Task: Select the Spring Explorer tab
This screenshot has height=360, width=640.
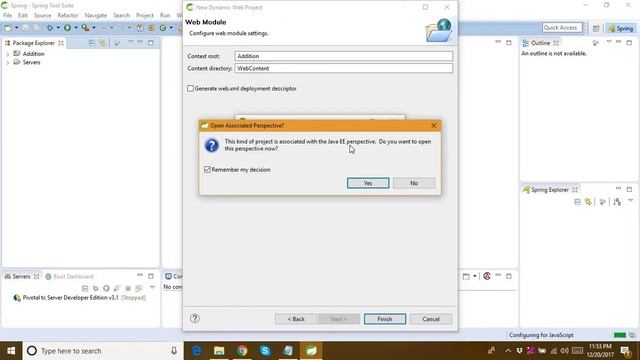Action: pos(549,190)
